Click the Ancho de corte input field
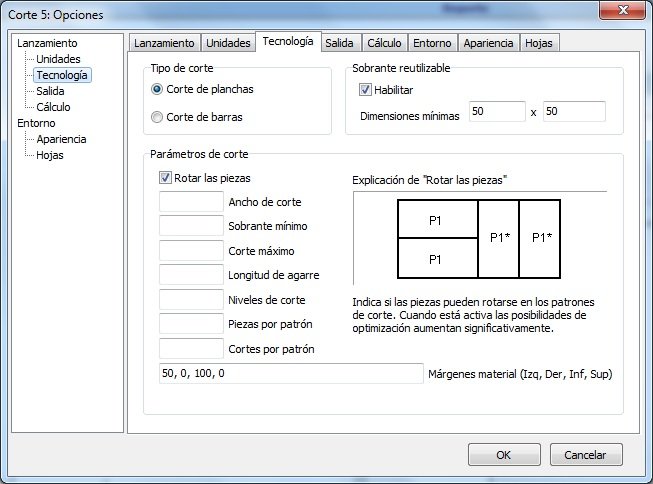The width and height of the screenshot is (653, 484). (191, 202)
